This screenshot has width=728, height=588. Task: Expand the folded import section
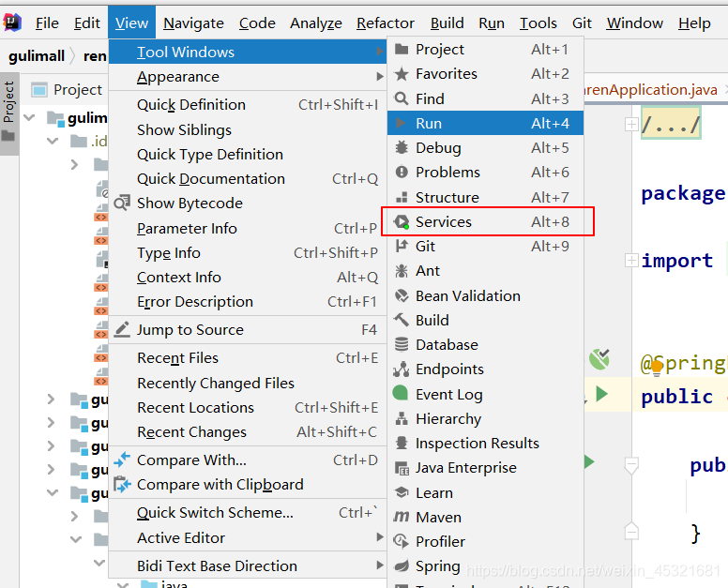pyautogui.click(x=631, y=261)
